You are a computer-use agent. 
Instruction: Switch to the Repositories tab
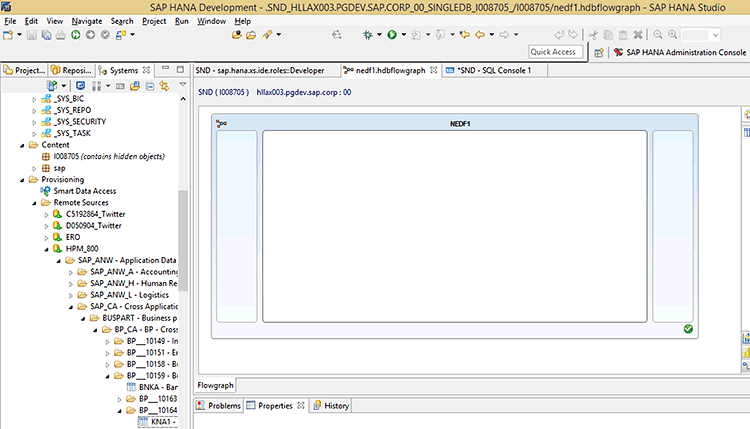point(72,70)
